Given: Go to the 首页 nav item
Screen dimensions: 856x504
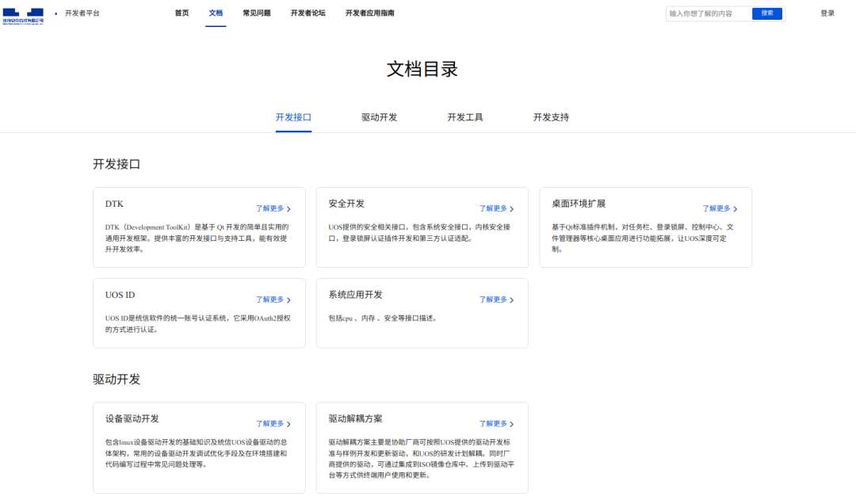Looking at the screenshot, I should pos(182,13).
